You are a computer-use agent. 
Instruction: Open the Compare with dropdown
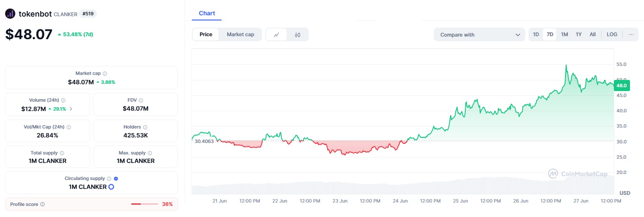479,34
